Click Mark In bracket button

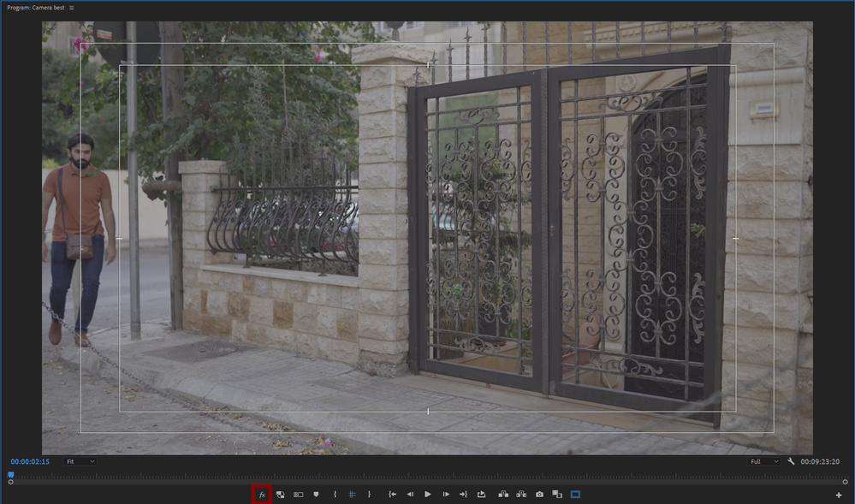(x=335, y=495)
